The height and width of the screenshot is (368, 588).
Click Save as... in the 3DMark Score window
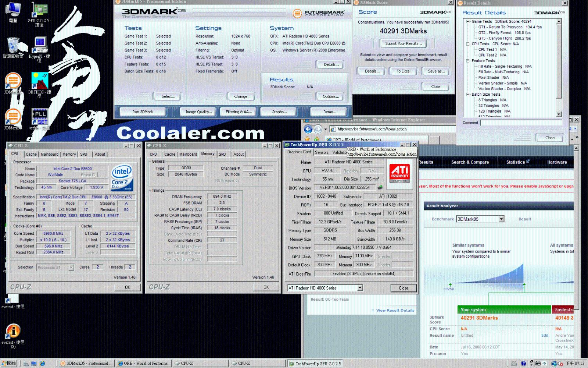(436, 71)
